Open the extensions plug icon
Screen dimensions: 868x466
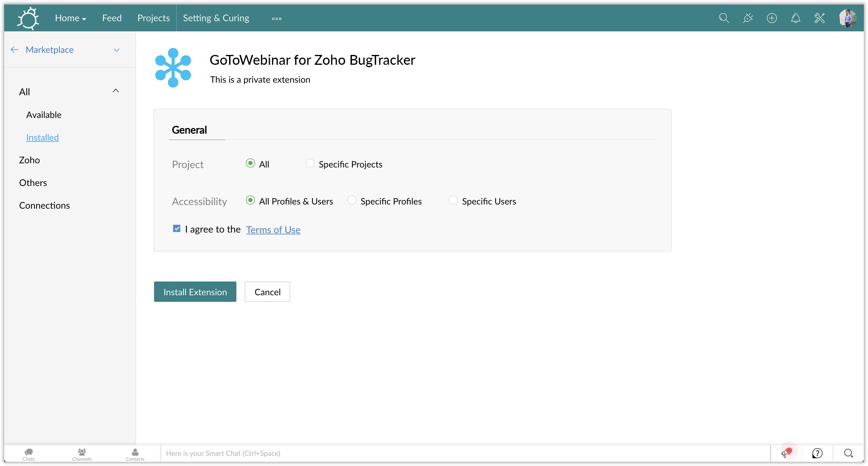pos(748,18)
